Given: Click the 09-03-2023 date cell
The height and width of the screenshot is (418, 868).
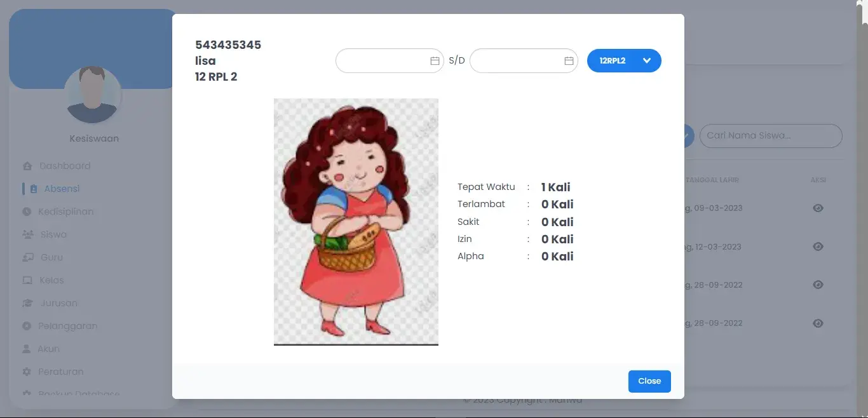Looking at the screenshot, I should click(713, 208).
